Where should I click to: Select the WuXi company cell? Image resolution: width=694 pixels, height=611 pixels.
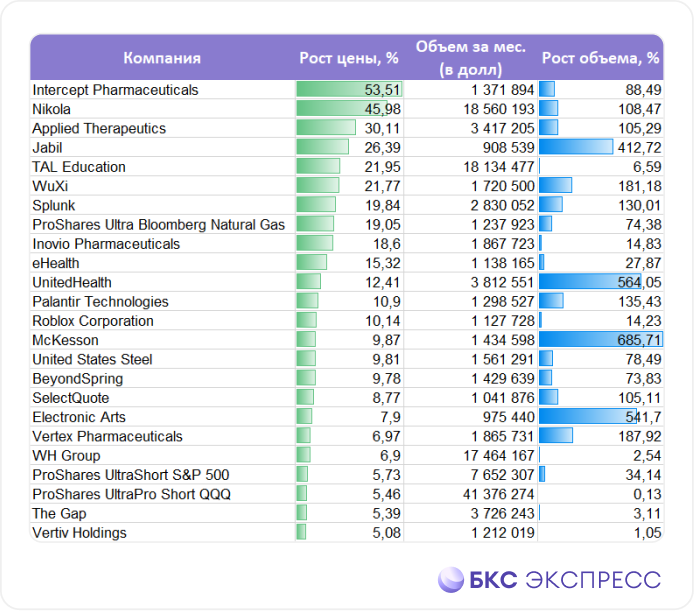[x=162, y=186]
